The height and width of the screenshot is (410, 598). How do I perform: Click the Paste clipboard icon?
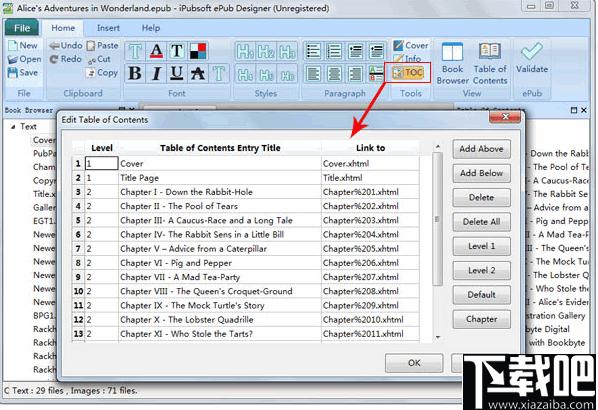tap(91, 46)
